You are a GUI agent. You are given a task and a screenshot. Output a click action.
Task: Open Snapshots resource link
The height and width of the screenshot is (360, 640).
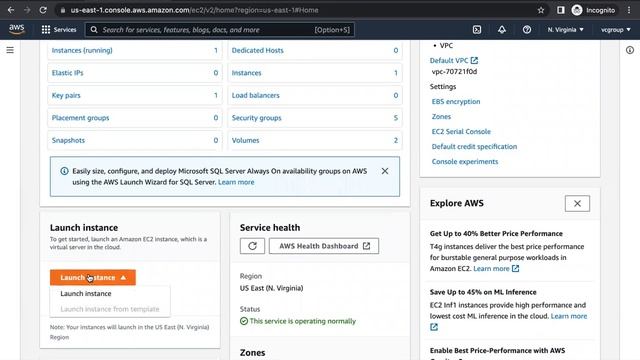coord(68,140)
